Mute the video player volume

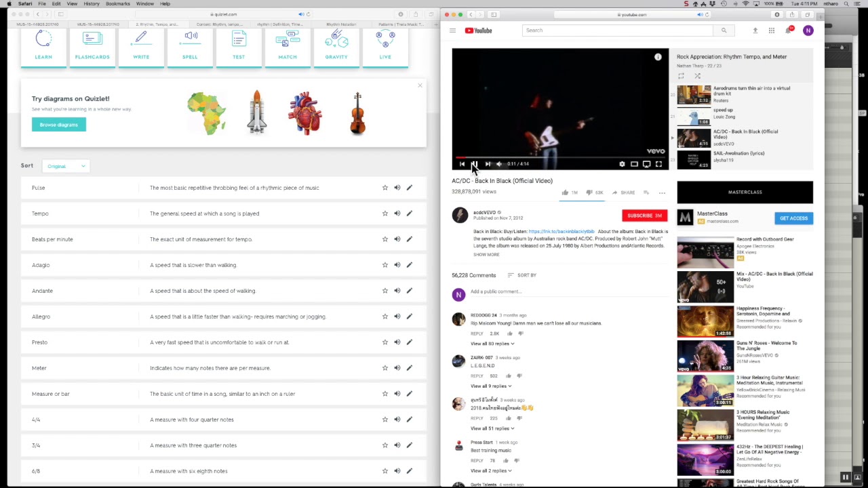(x=499, y=163)
